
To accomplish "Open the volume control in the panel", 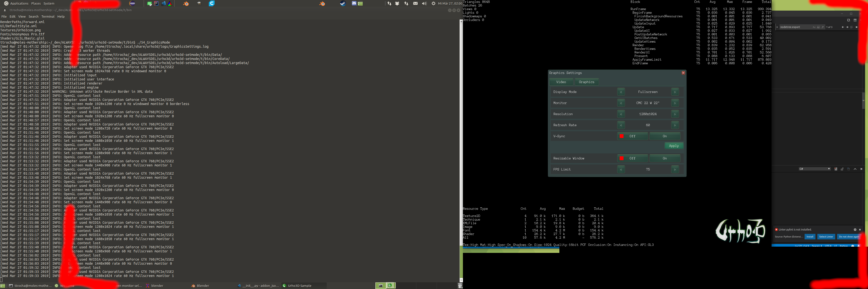I will [x=424, y=3].
